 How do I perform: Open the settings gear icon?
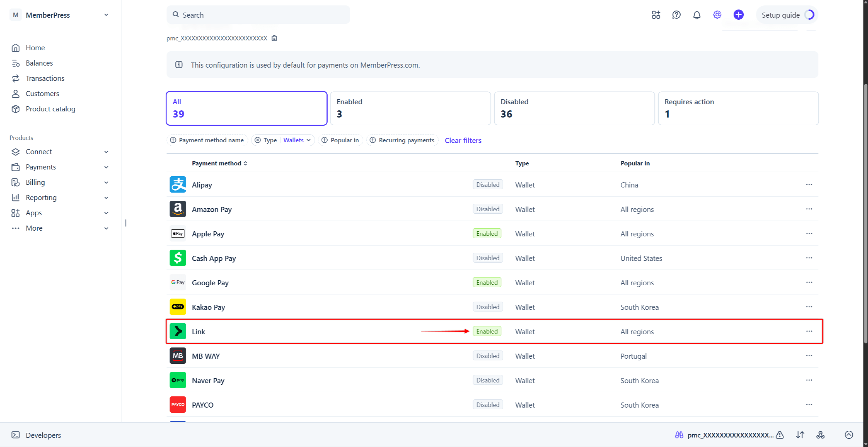[x=717, y=15]
